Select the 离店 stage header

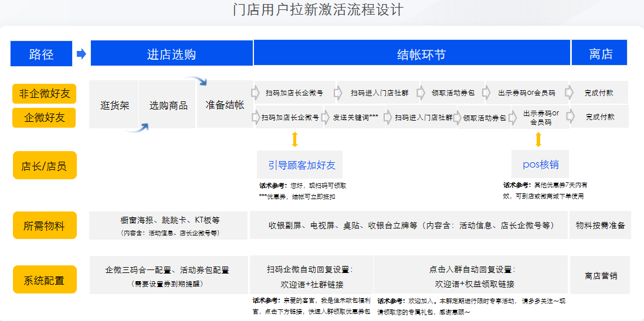[599, 53]
